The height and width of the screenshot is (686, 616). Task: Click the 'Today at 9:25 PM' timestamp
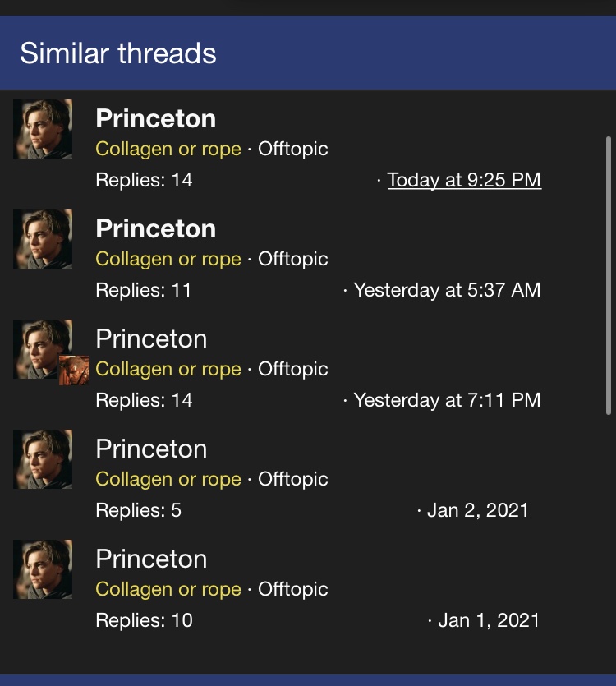[x=464, y=180]
